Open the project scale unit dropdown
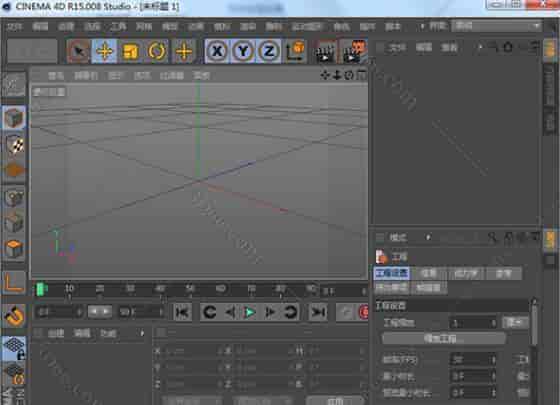Image resolution: width=560 pixels, height=405 pixels. [x=515, y=323]
